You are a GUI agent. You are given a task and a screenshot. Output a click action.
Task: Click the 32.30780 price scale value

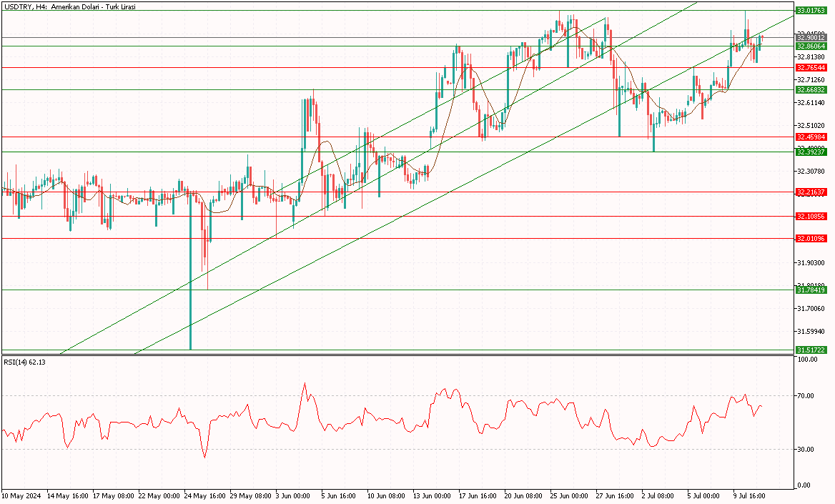click(811, 172)
